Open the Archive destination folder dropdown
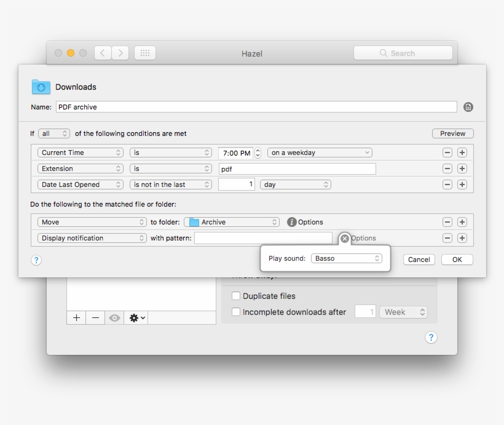Screen dimensions: 504x425 click(x=232, y=222)
